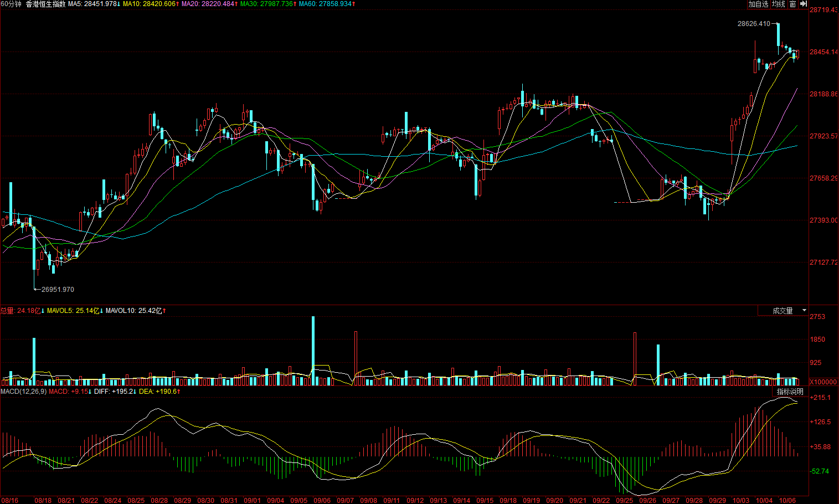Screen dimensions: 839x504
Task: Click the cyan MA60 label
Action: (327, 4)
